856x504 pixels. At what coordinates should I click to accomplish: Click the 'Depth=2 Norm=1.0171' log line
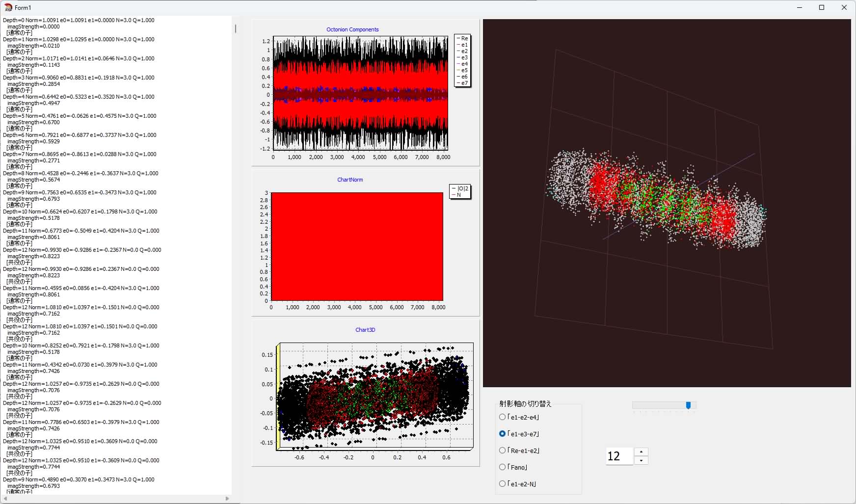pos(79,58)
